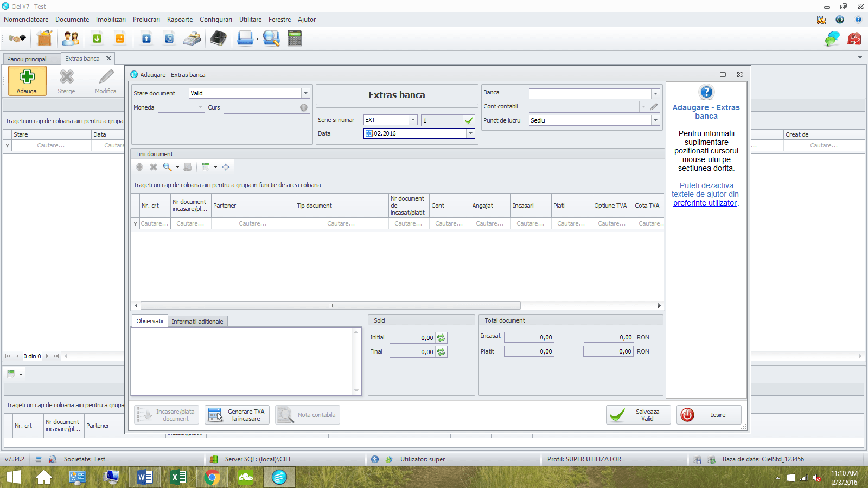
Task: Close the Extras banca tab
Action: tap(108, 59)
